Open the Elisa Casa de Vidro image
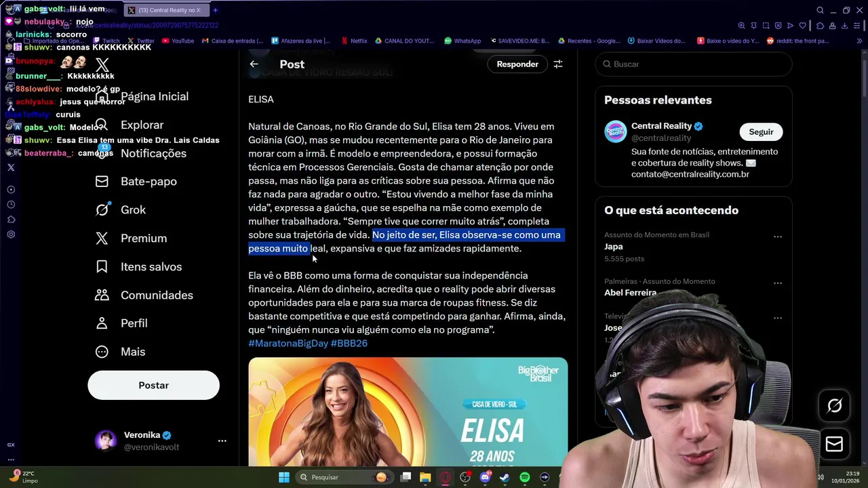Screen dimensions: 868x488 (x=408, y=411)
